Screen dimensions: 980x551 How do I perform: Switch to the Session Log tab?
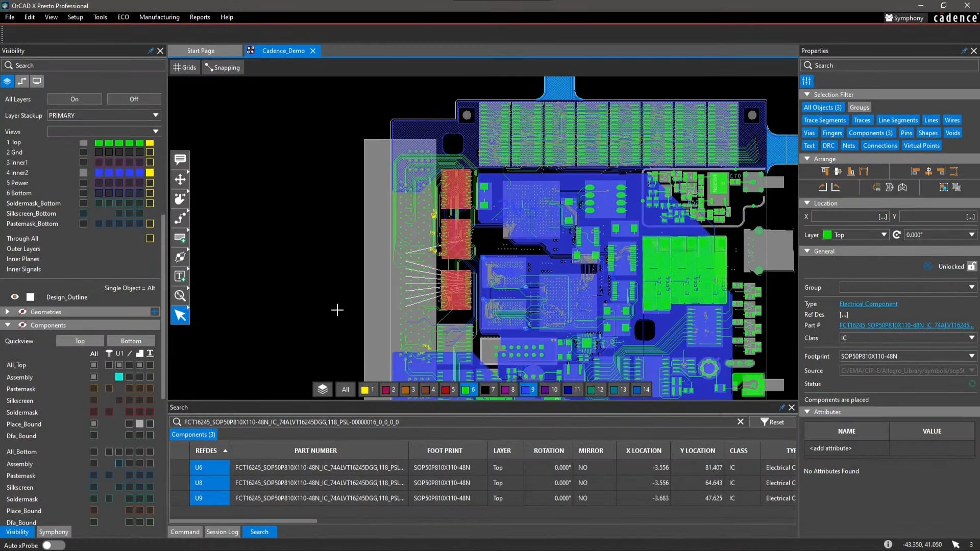[x=222, y=532]
